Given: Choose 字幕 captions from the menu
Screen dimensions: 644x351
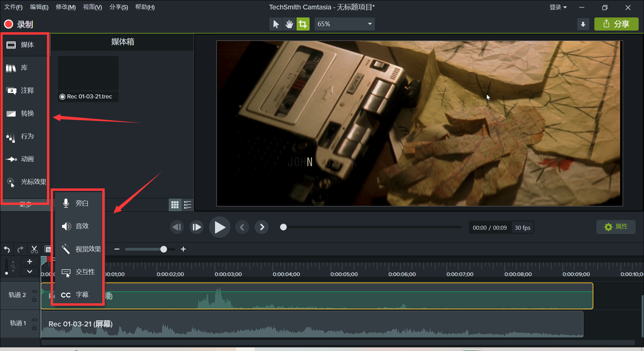Looking at the screenshot, I should (x=78, y=295).
